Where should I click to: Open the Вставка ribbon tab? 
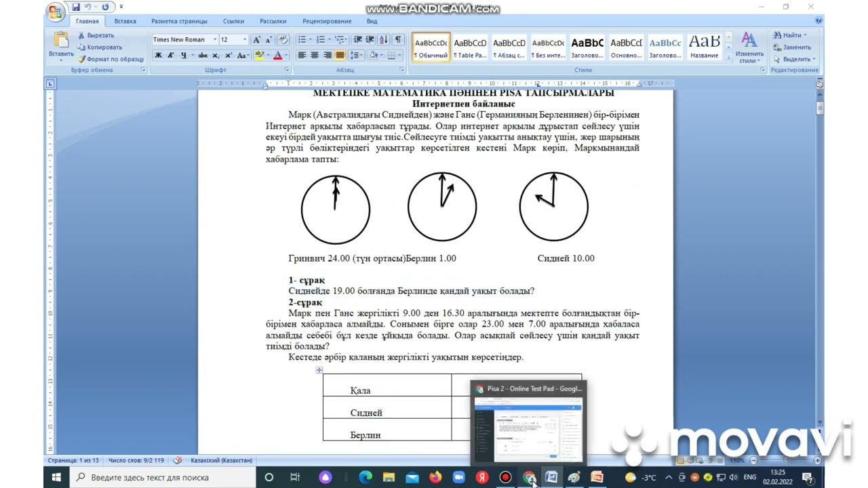click(125, 21)
